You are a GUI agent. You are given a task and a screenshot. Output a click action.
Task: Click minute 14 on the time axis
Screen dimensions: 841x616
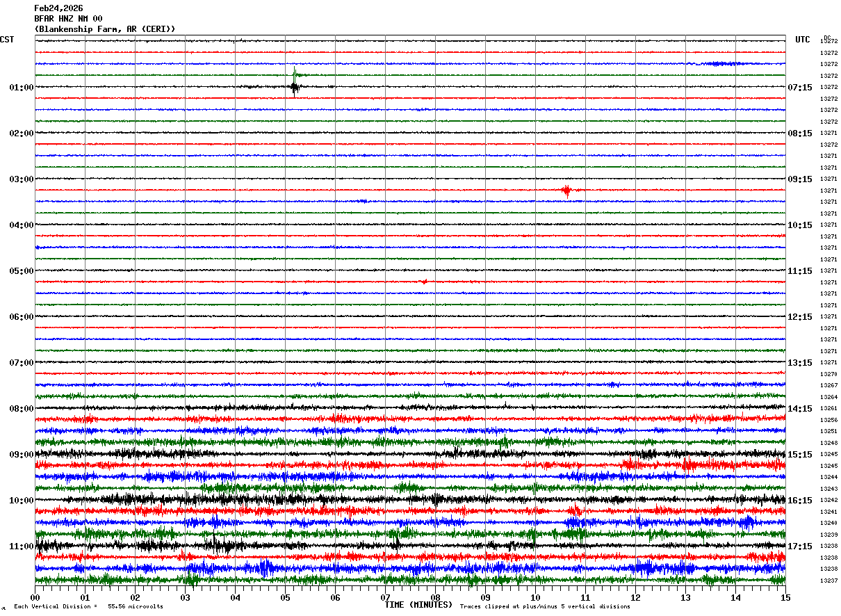(735, 597)
